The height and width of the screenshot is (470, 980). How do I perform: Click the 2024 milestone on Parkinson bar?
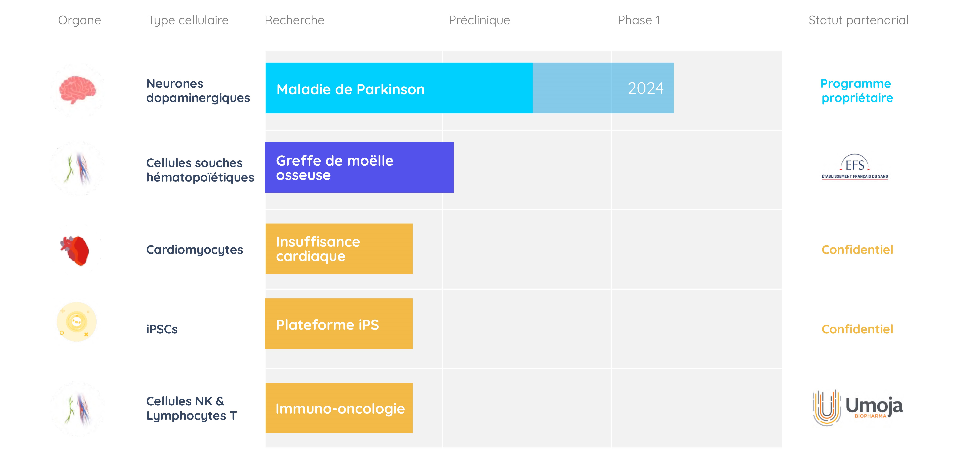pyautogui.click(x=646, y=88)
